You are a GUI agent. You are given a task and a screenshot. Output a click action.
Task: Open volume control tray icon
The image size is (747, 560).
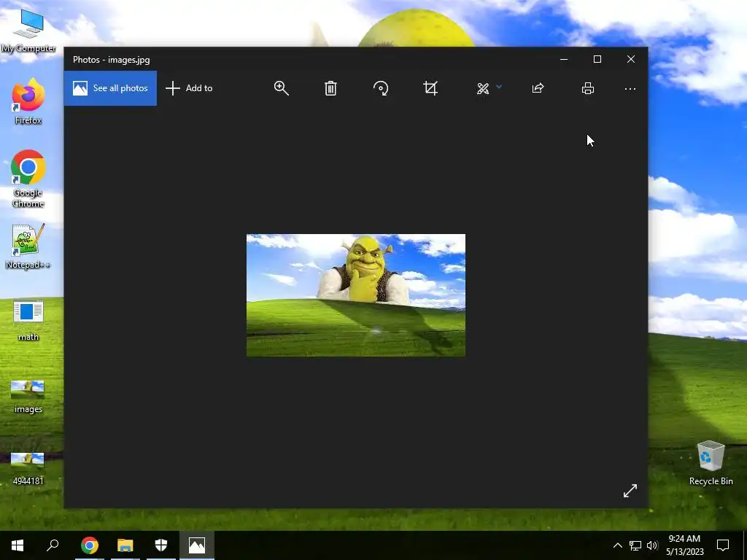pyautogui.click(x=652, y=545)
